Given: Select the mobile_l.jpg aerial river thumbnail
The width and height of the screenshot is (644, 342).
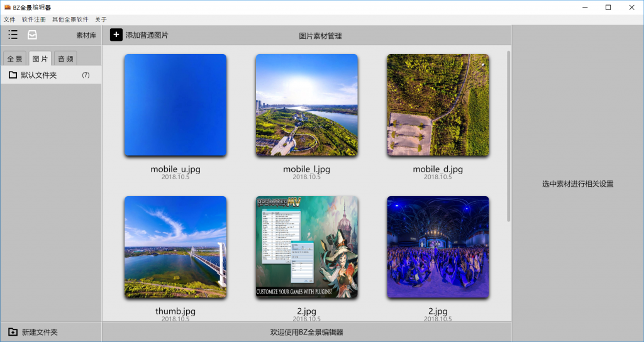Looking at the screenshot, I should pyautogui.click(x=306, y=105).
